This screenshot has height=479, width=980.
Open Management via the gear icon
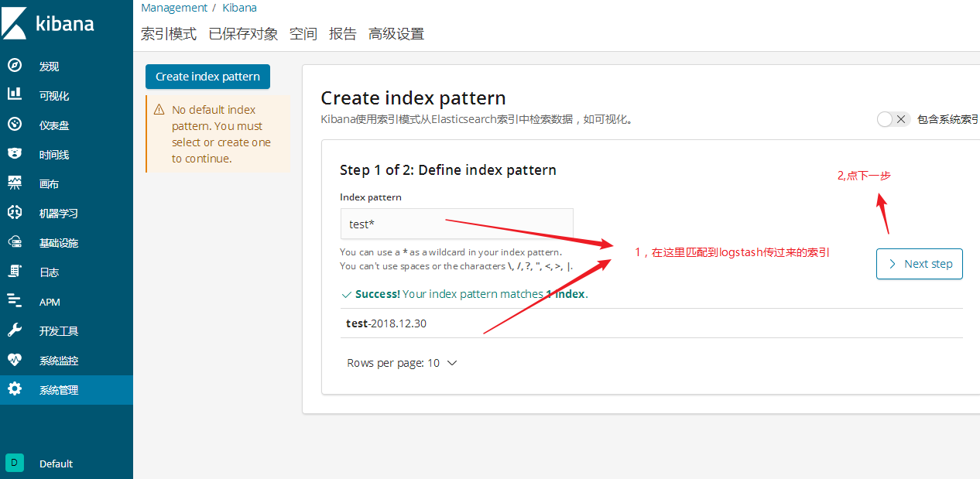click(x=15, y=389)
